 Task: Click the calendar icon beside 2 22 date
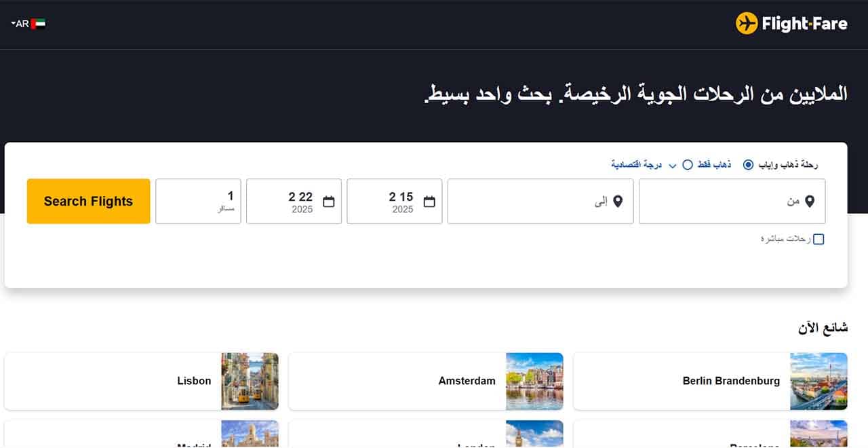[x=329, y=201]
